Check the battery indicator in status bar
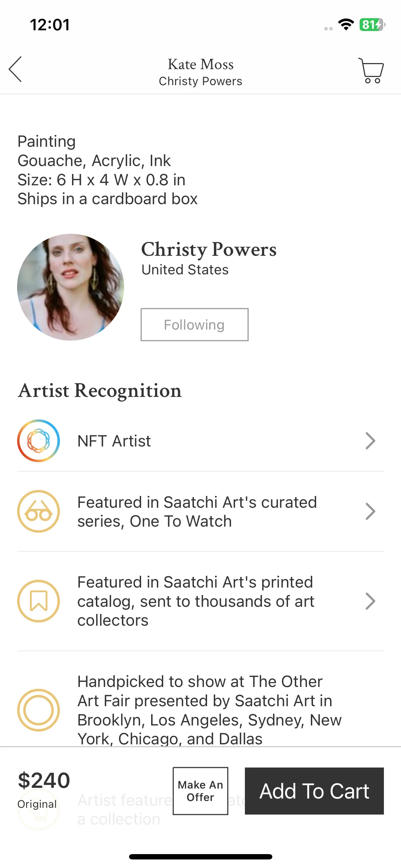 point(372,25)
